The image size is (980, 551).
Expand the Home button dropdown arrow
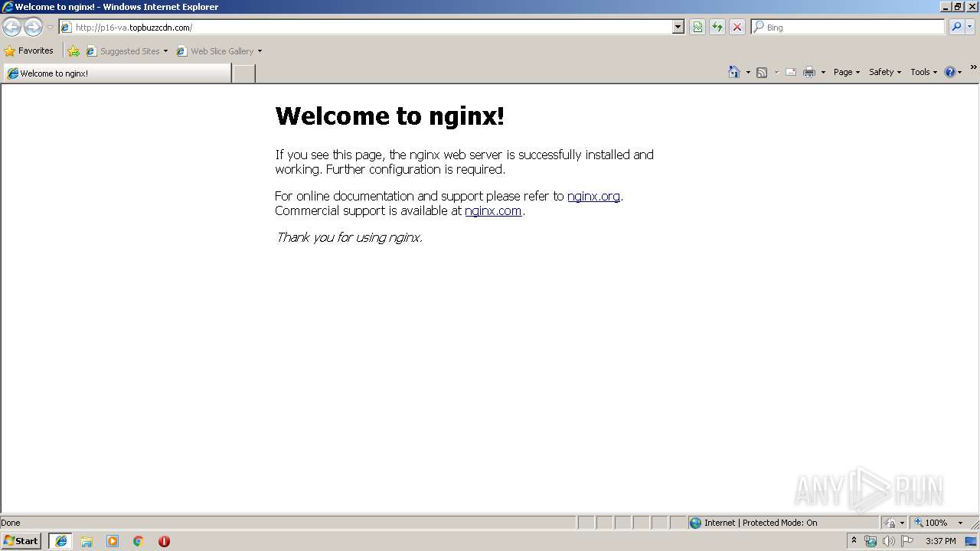click(x=748, y=72)
